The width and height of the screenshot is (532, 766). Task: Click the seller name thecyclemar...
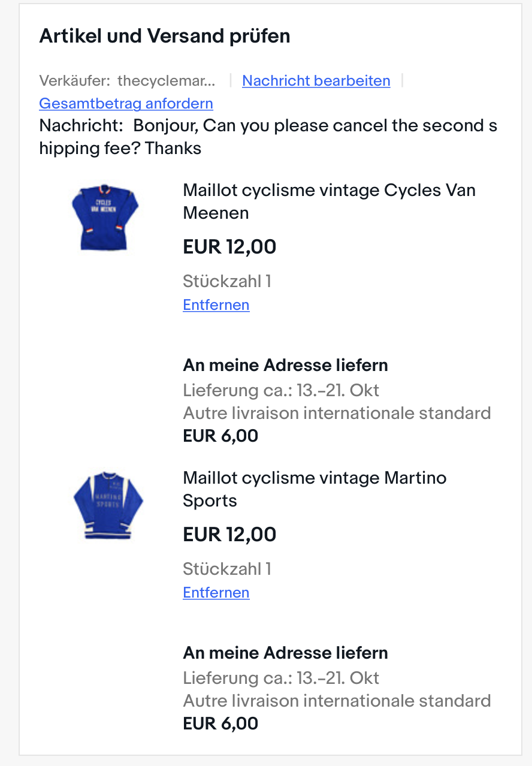(165, 81)
